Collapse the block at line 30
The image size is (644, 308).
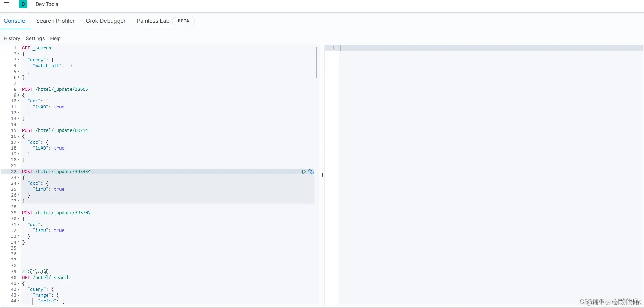[19, 219]
